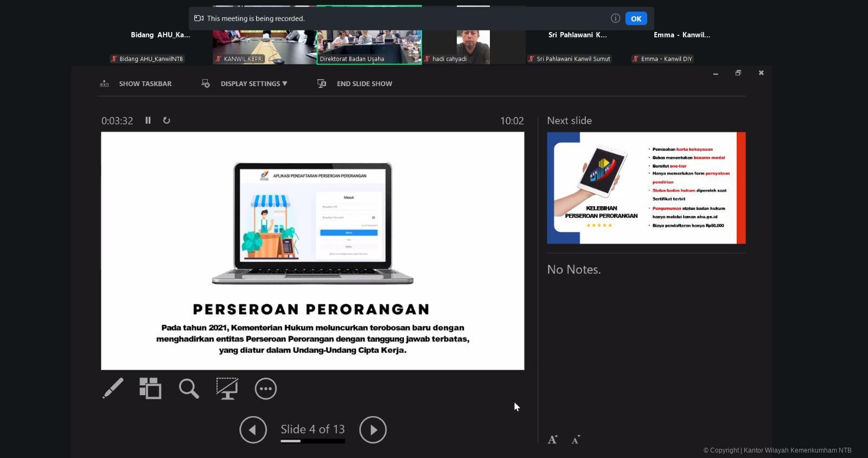Open more slide show options menu

click(265, 389)
